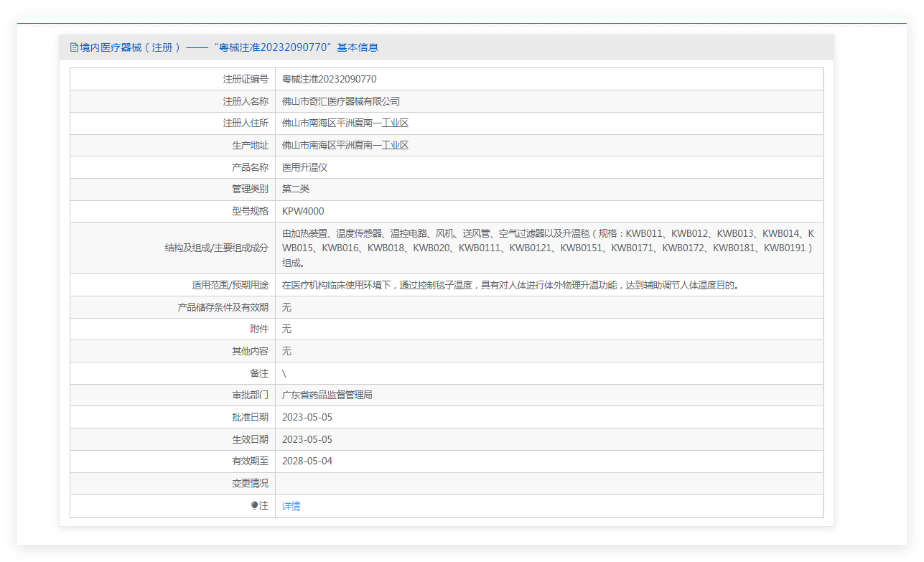Viewport: 924px width, 562px height.
Task: Click the empty 变更情况 cell
Action: pos(549,483)
